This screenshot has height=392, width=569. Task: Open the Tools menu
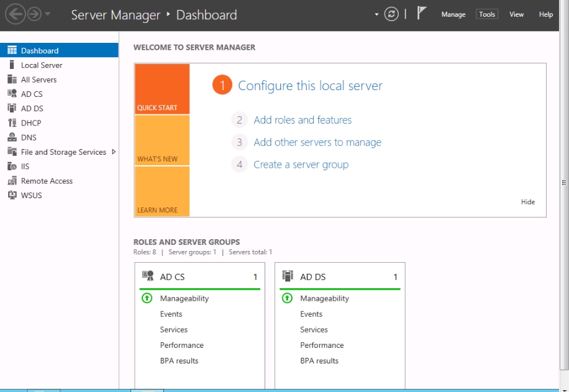tap(487, 14)
